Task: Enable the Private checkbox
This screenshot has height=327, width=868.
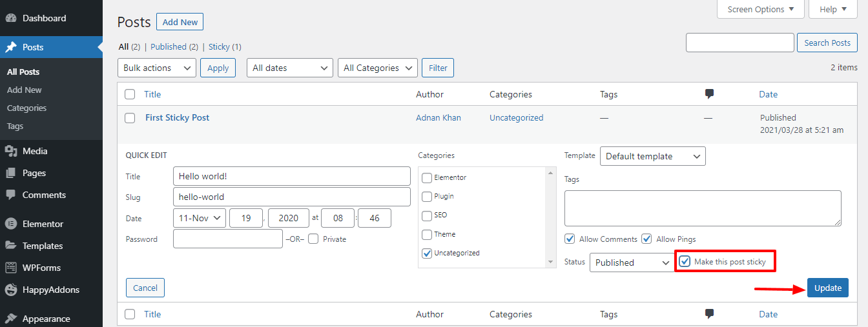Action: pyautogui.click(x=313, y=239)
